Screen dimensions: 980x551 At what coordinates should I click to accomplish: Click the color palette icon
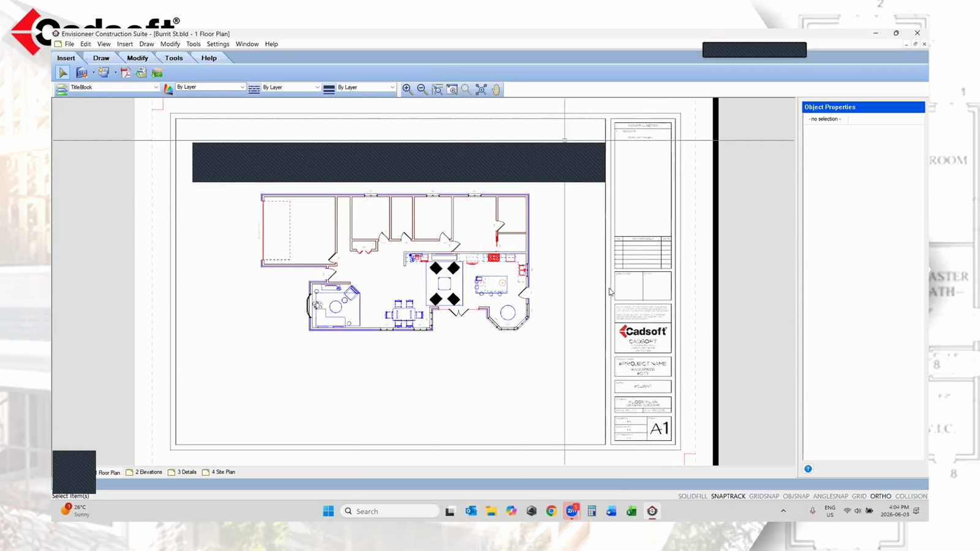[168, 89]
